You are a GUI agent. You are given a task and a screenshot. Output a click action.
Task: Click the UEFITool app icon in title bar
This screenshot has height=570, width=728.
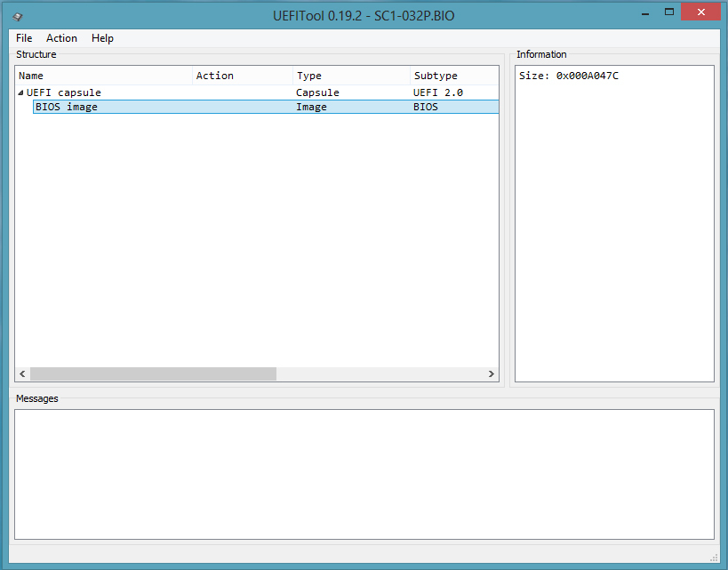(x=18, y=17)
